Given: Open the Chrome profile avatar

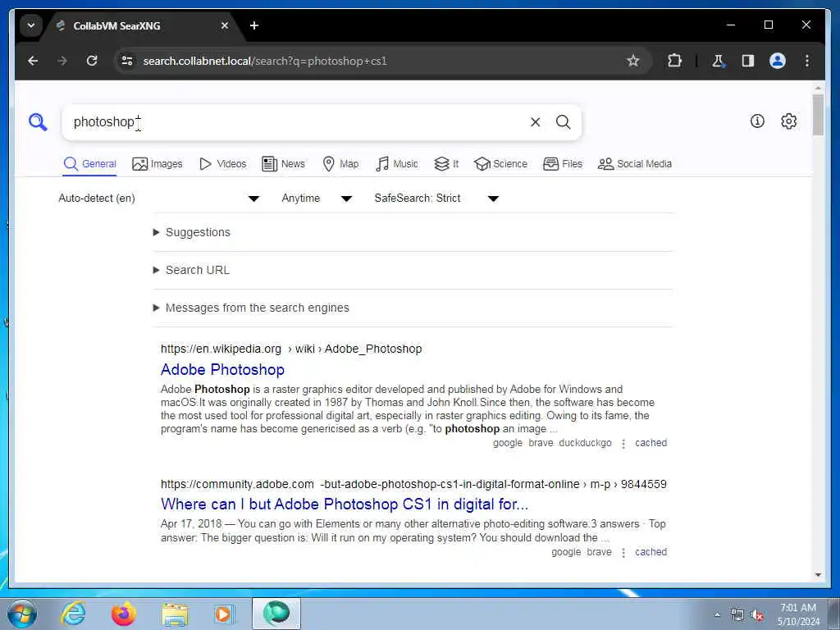Looking at the screenshot, I should click(778, 61).
